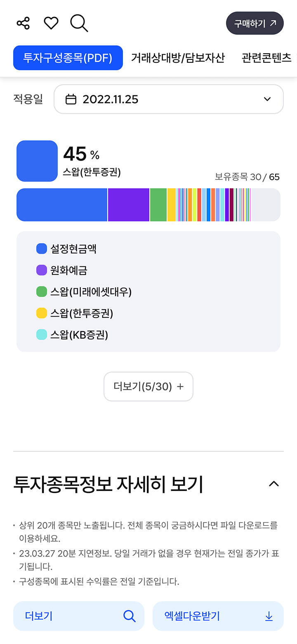Click the 설정현금액 legend color swatch

point(42,249)
